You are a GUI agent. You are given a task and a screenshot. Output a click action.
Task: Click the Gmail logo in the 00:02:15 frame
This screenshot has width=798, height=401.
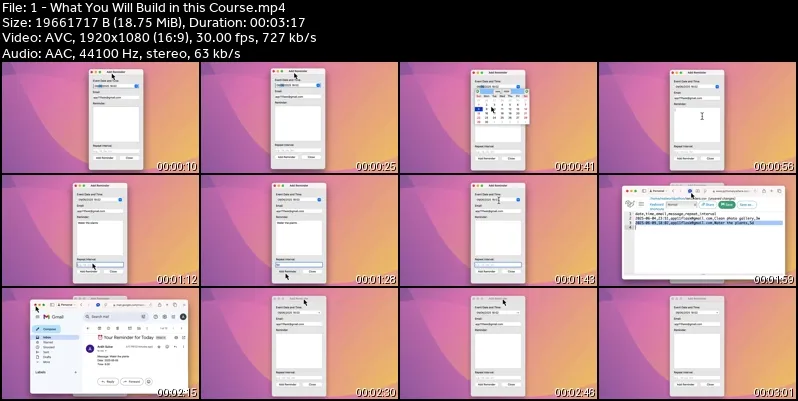click(53, 317)
